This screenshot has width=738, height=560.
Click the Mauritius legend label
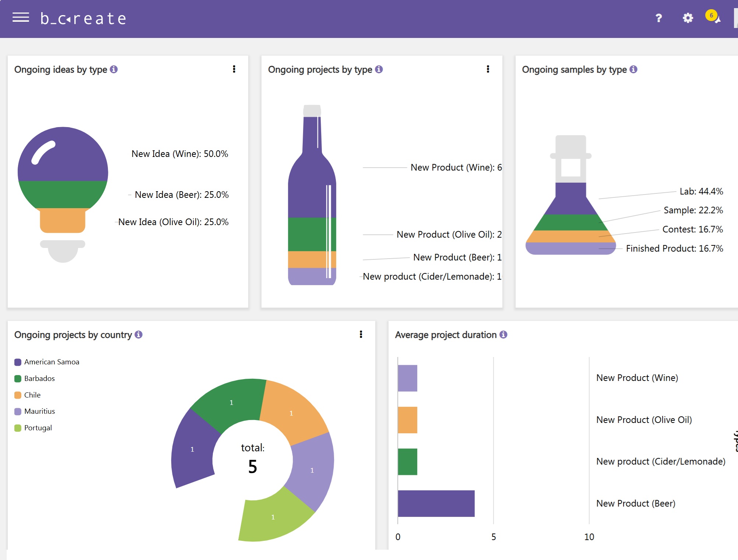[39, 411]
